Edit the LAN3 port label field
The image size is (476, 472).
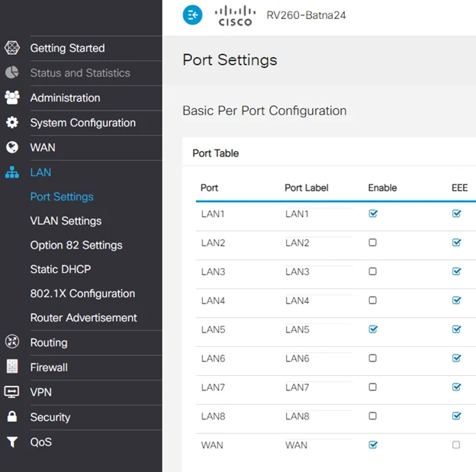click(x=317, y=271)
